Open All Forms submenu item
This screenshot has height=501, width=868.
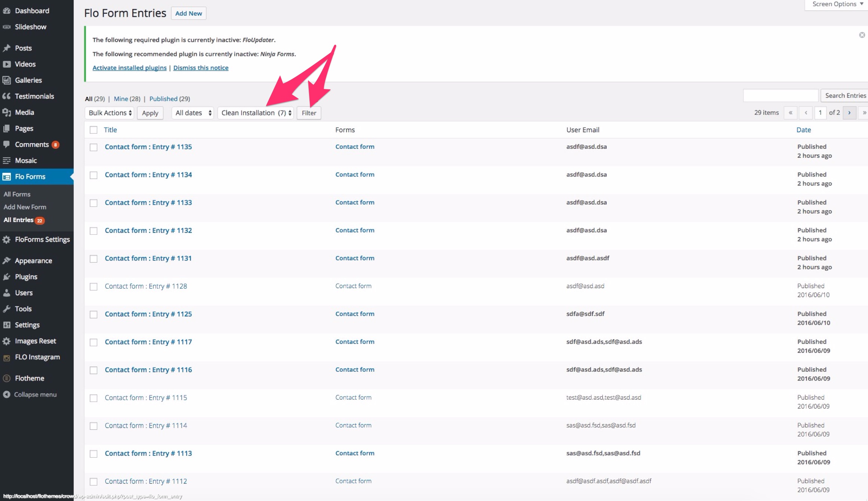(x=17, y=194)
